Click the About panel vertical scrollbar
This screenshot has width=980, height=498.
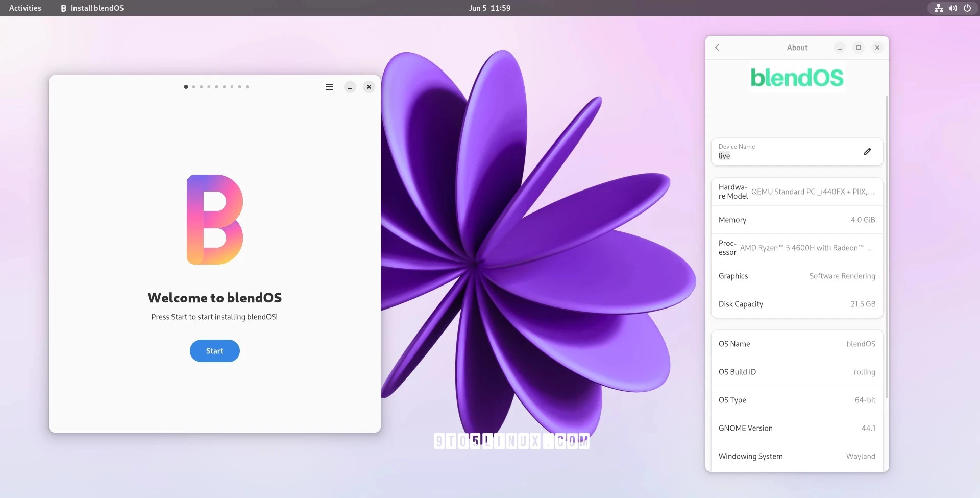tap(887, 245)
